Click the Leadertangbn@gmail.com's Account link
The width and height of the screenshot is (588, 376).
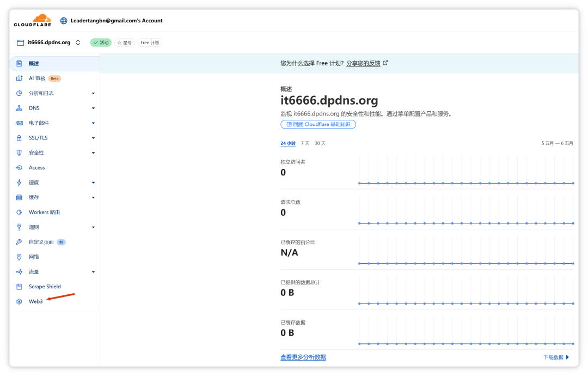click(117, 21)
